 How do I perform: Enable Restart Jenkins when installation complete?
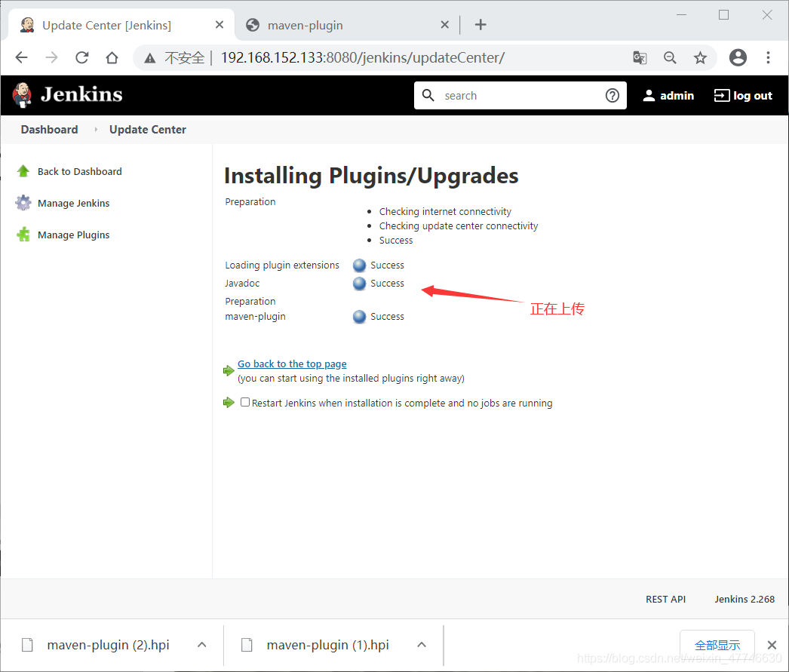click(245, 402)
